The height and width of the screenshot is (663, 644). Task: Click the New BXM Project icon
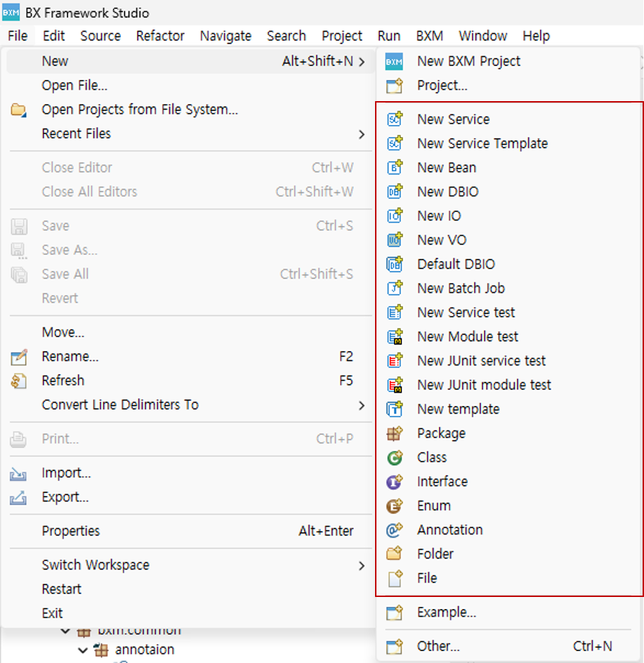pyautogui.click(x=394, y=62)
